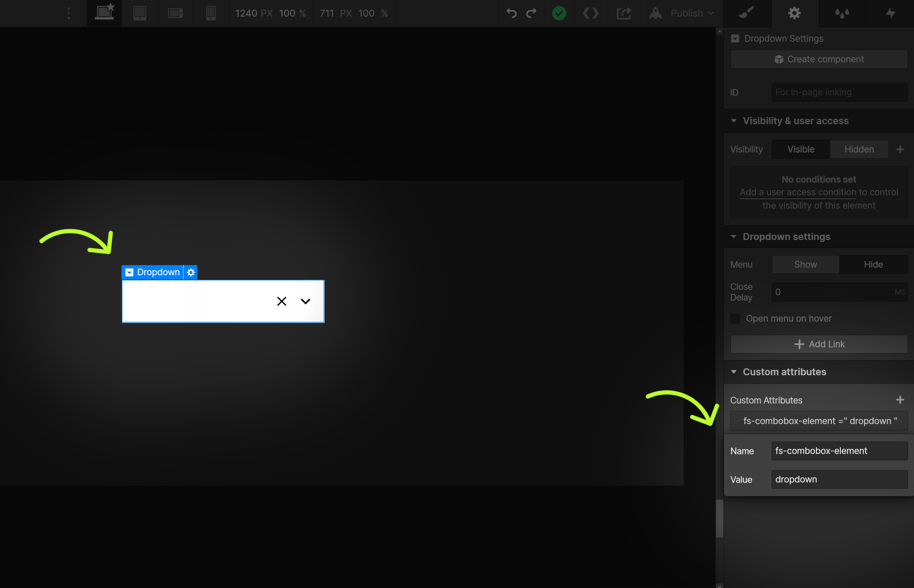Collapse the Visibility & user access section

[x=734, y=121]
